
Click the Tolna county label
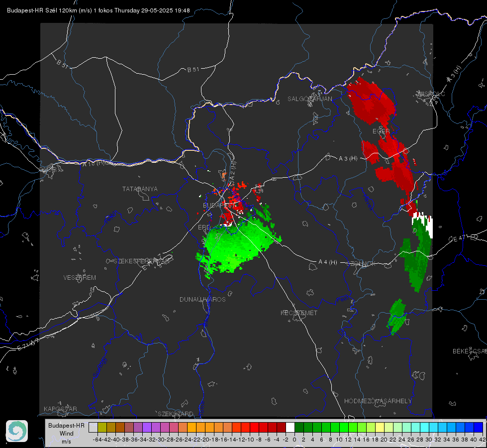tap(201, 408)
